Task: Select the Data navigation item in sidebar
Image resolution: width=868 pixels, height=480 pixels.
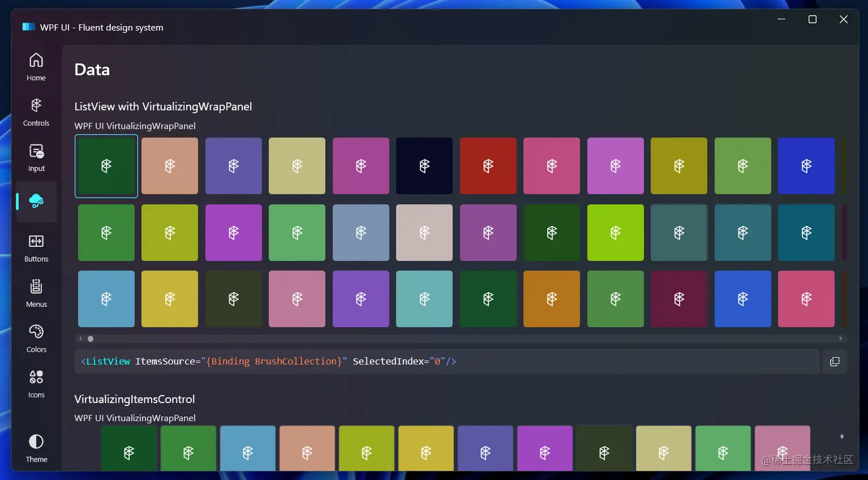Action: click(36, 202)
